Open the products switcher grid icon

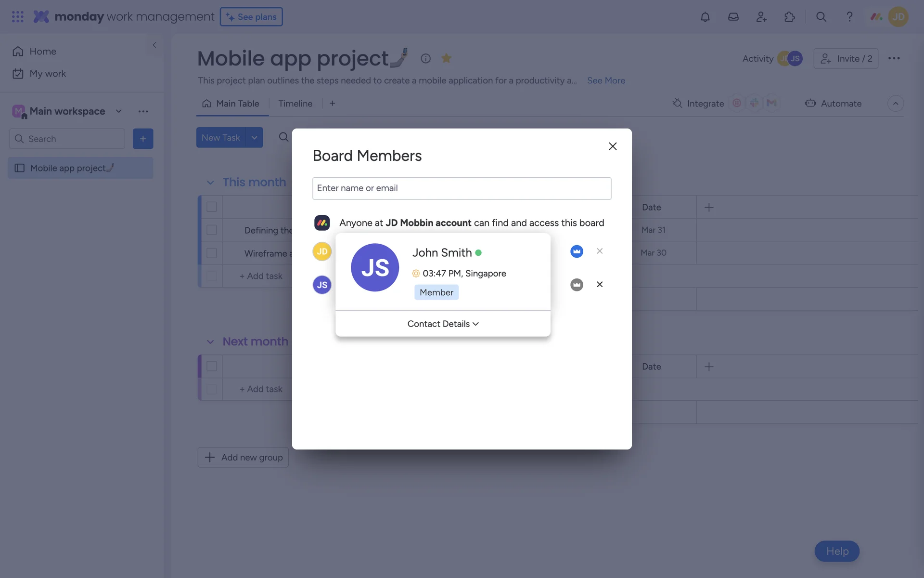[18, 17]
